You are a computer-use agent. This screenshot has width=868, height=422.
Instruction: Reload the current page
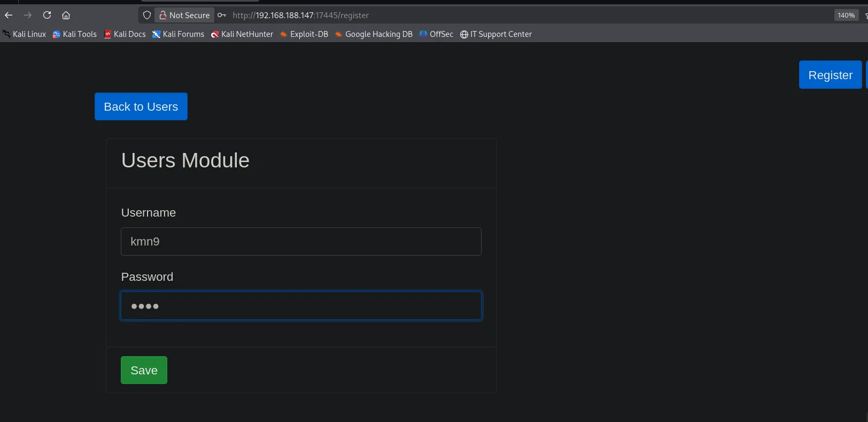coord(47,15)
